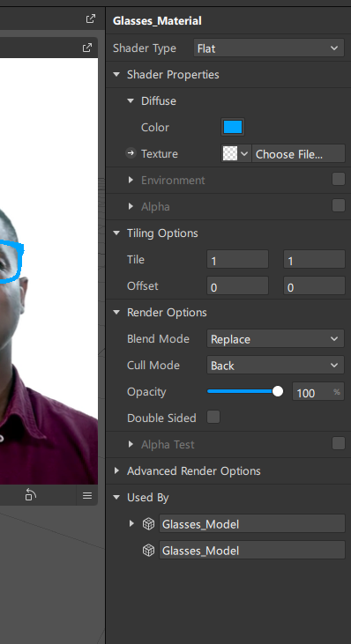Select the first Glasses_Model field

[252, 523]
